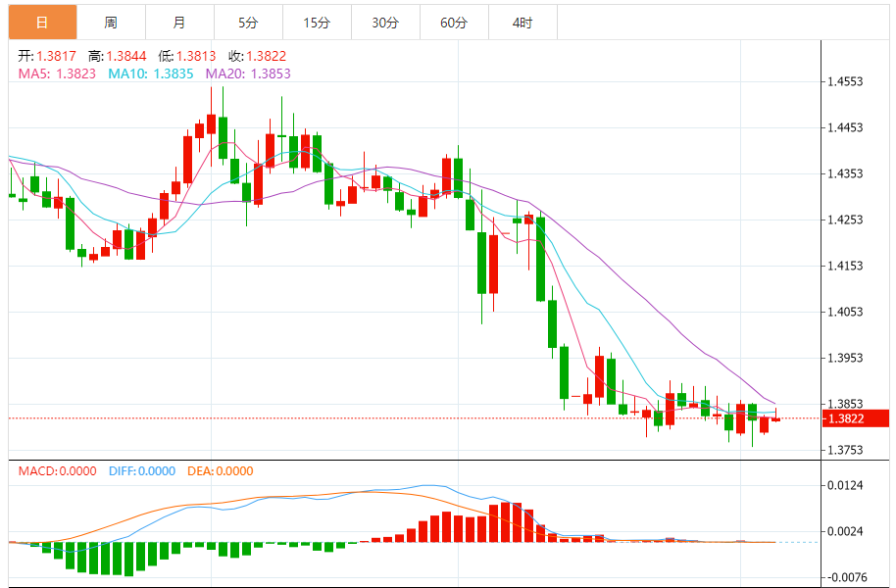Switch to the 月 monthly tab
896x588 pixels.
[x=179, y=23]
